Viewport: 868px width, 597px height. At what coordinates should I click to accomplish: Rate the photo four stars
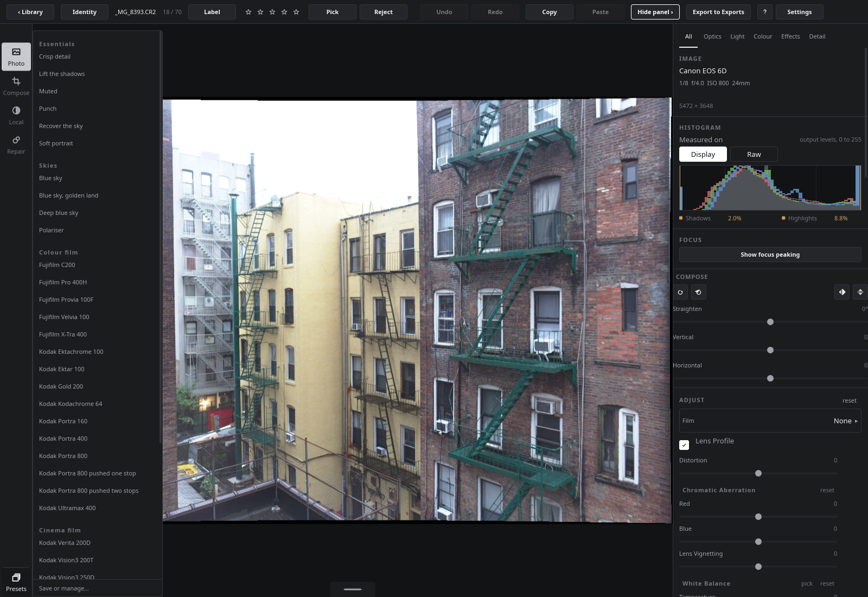[284, 12]
